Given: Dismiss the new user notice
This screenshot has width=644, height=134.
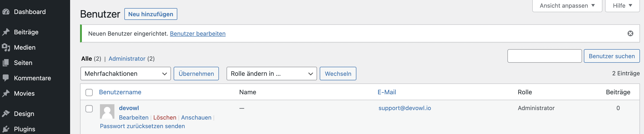Looking at the screenshot, I should (x=630, y=33).
